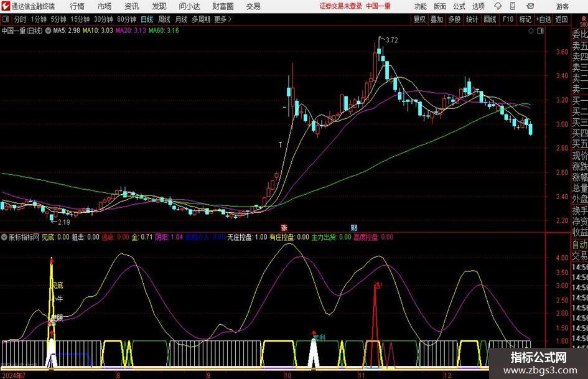Expand the 股标指标网 sub-indicator dropdown
Image resolution: width=588 pixels, height=379 pixels.
coord(4,236)
